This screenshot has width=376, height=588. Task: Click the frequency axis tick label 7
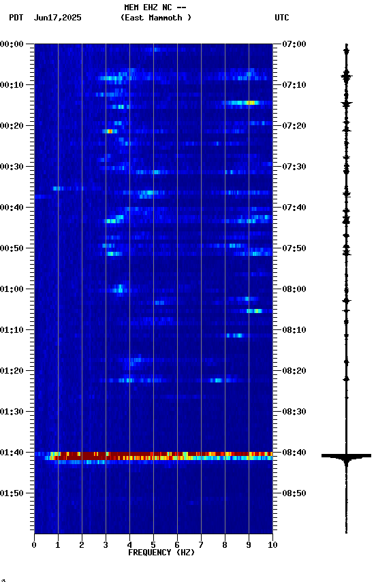201,545
